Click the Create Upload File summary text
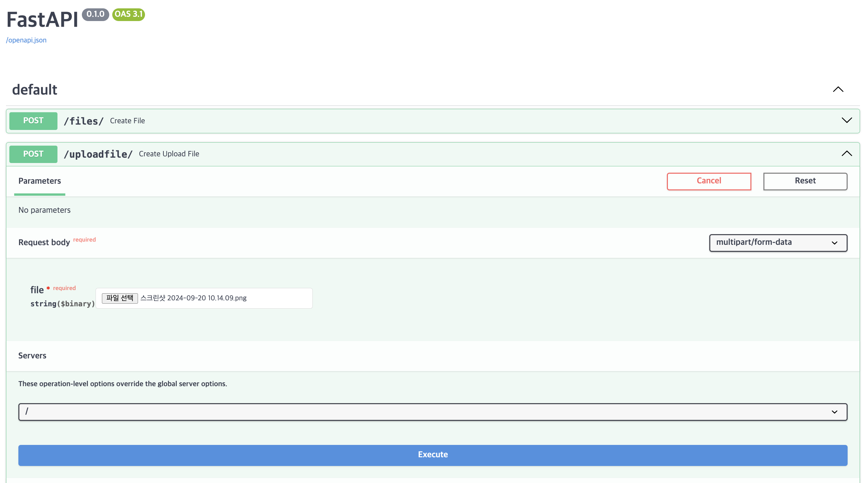The image size is (868, 483). click(x=169, y=154)
